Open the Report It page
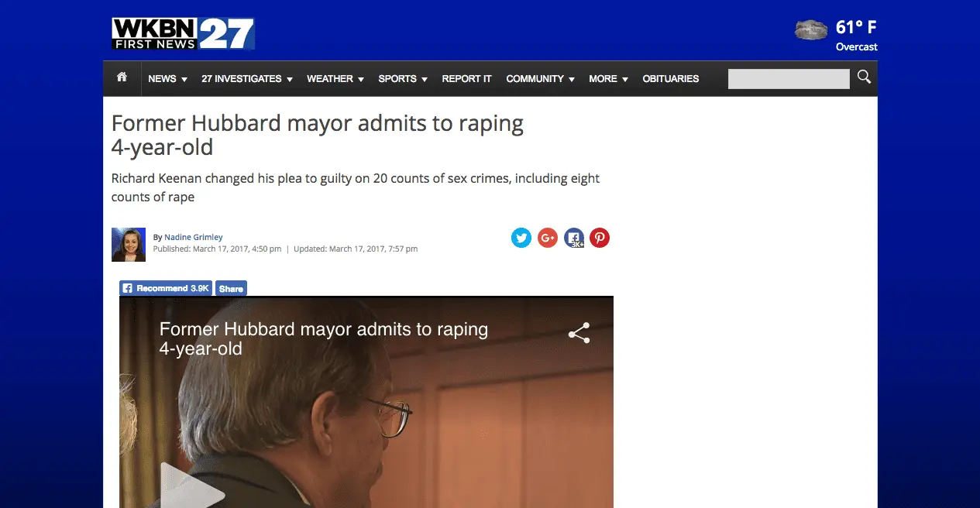Image resolution: width=980 pixels, height=508 pixels. (x=466, y=79)
